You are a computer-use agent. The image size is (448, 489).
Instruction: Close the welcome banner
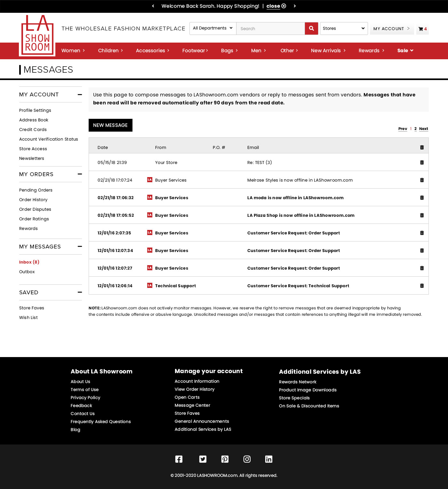point(276,6)
